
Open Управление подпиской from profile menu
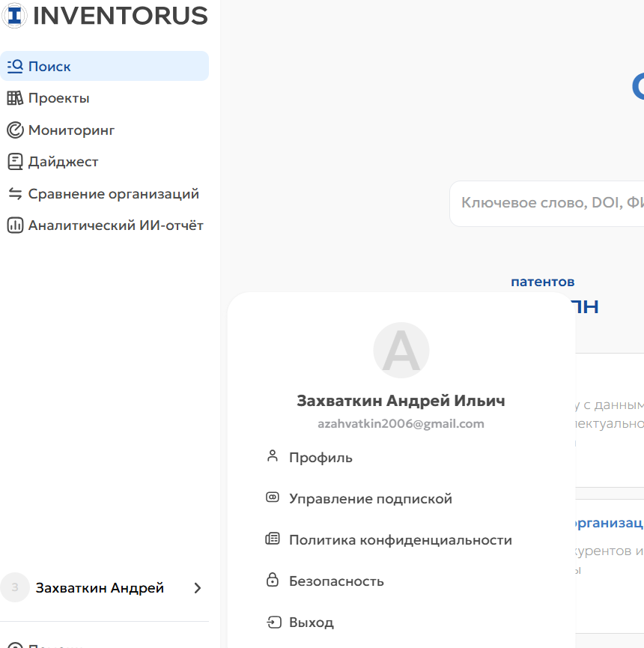[x=370, y=499]
